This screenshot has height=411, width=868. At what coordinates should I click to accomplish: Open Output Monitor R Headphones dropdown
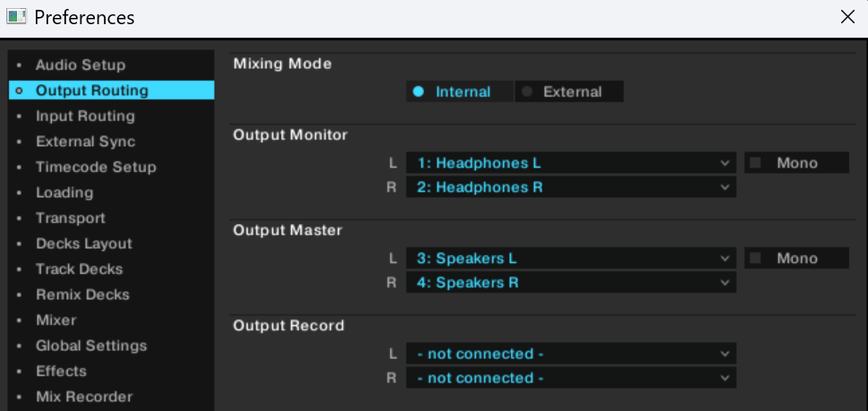(x=571, y=187)
